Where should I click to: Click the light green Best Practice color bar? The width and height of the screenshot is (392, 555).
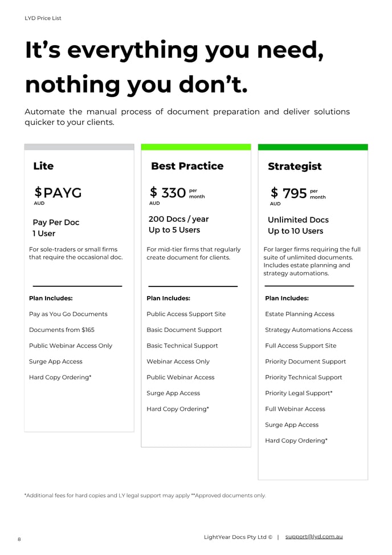196,147
